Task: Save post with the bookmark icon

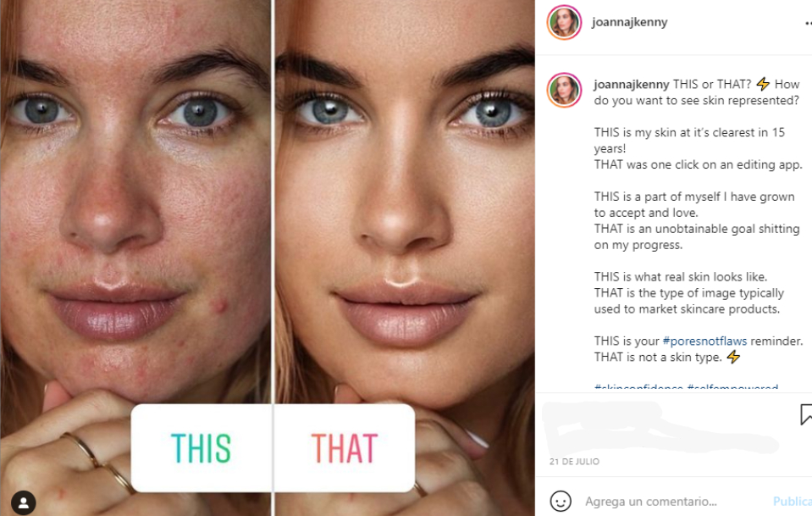Action: tap(806, 414)
